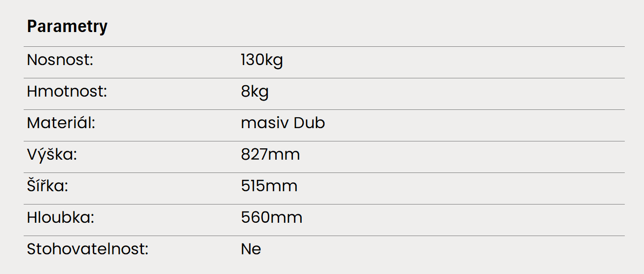644x274 pixels.
Task: Select the Hloubka label
Action: 61,218
